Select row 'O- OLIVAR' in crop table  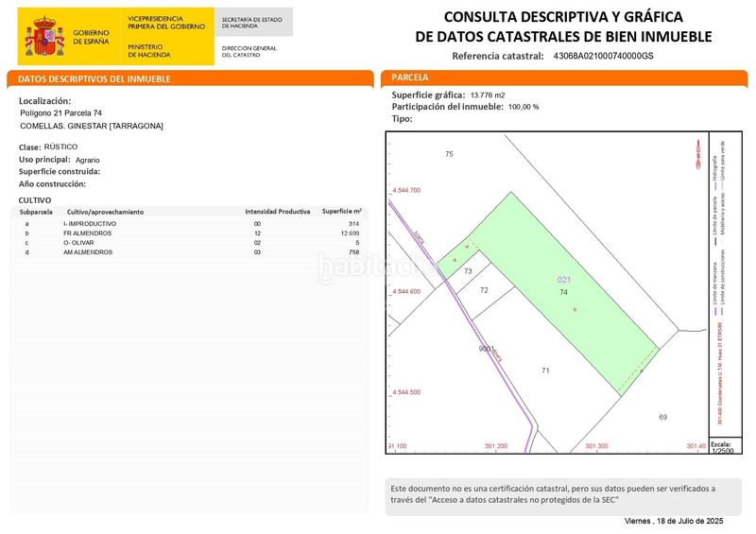pos(189,243)
